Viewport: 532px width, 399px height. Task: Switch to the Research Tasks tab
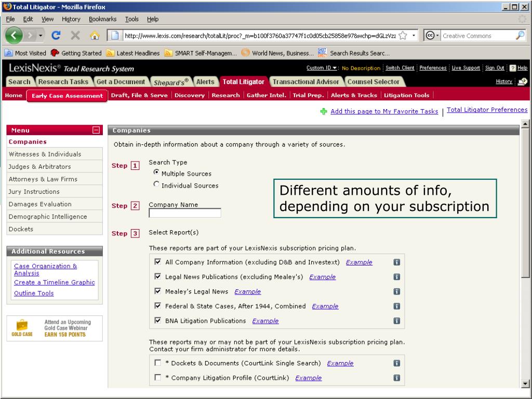pos(63,82)
